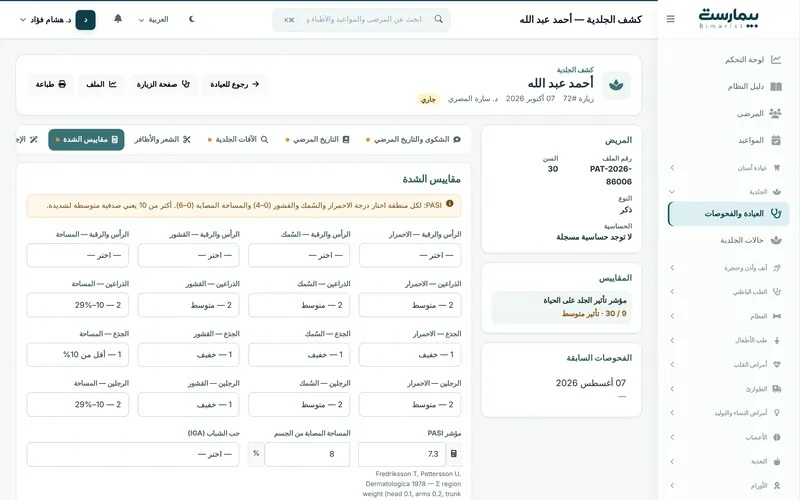This screenshot has width=800, height=500.
Task: Click the dermatology lotus patient badge icon
Action: pyautogui.click(x=616, y=85)
